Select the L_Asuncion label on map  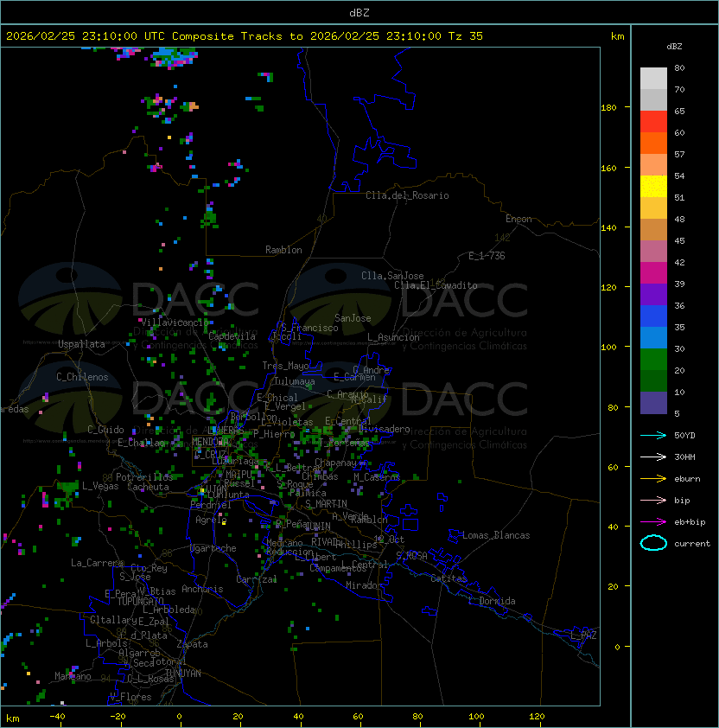pos(393,337)
